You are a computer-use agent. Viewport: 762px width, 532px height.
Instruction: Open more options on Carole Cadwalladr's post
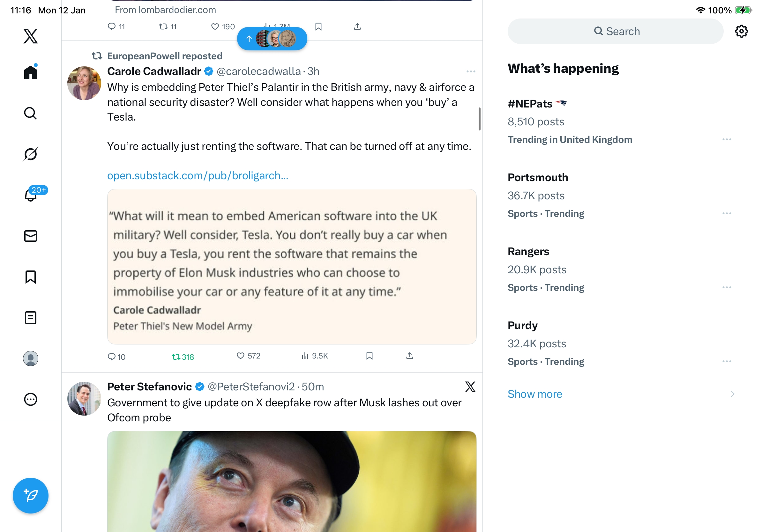click(x=471, y=72)
